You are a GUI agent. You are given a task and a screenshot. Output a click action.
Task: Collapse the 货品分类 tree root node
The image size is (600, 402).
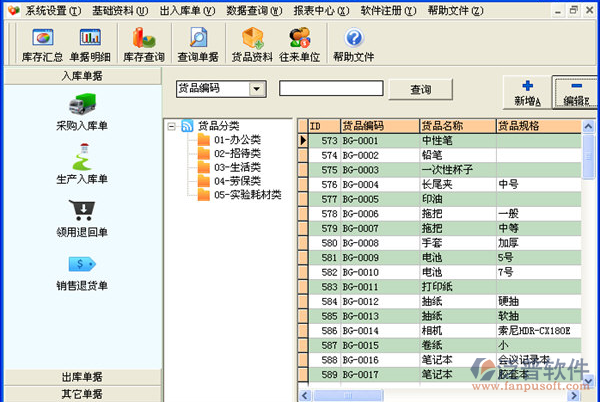coord(172,126)
